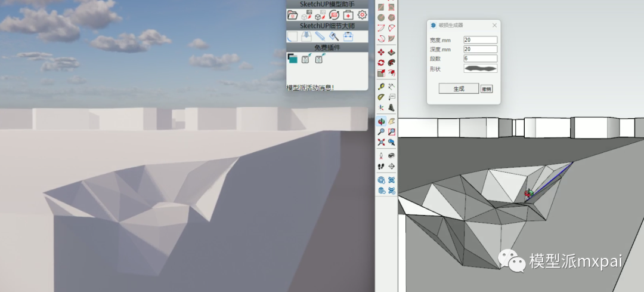Viewport: 644px width, 292px height.
Task: Click the 宽度 mm input field
Action: (480, 40)
